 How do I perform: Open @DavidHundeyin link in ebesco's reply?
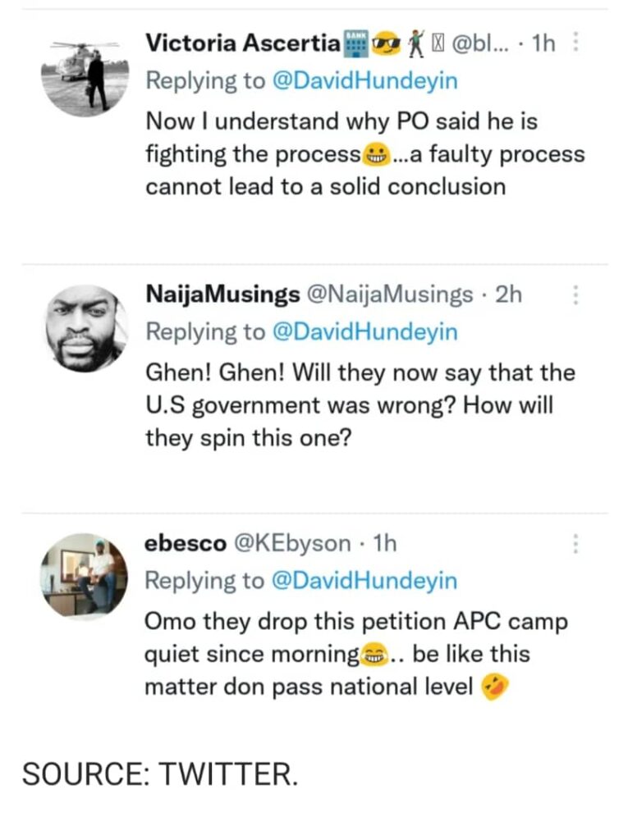364,581
